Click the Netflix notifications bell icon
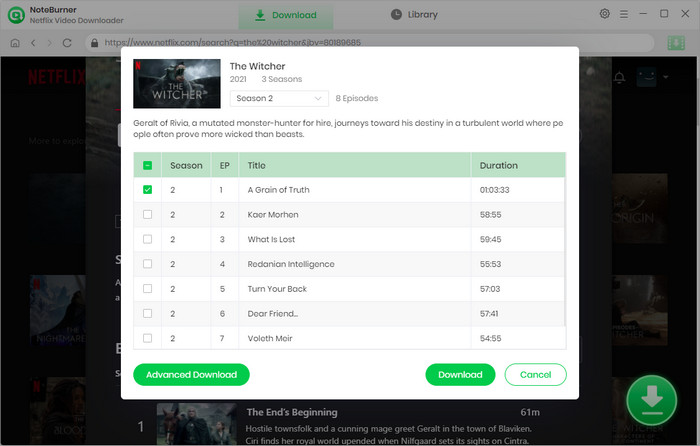Image resolution: width=700 pixels, height=446 pixels. [x=619, y=77]
